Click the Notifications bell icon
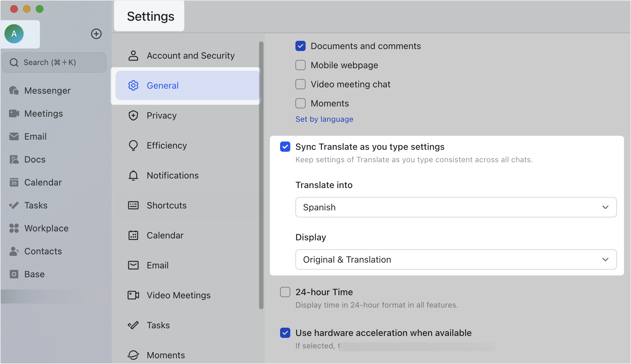The height and width of the screenshot is (364, 631). click(133, 175)
